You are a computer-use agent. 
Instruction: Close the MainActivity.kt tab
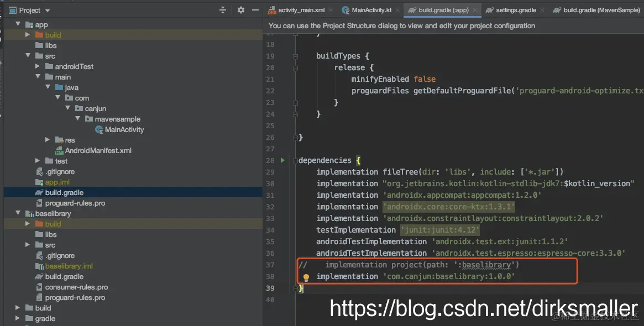coord(397,10)
